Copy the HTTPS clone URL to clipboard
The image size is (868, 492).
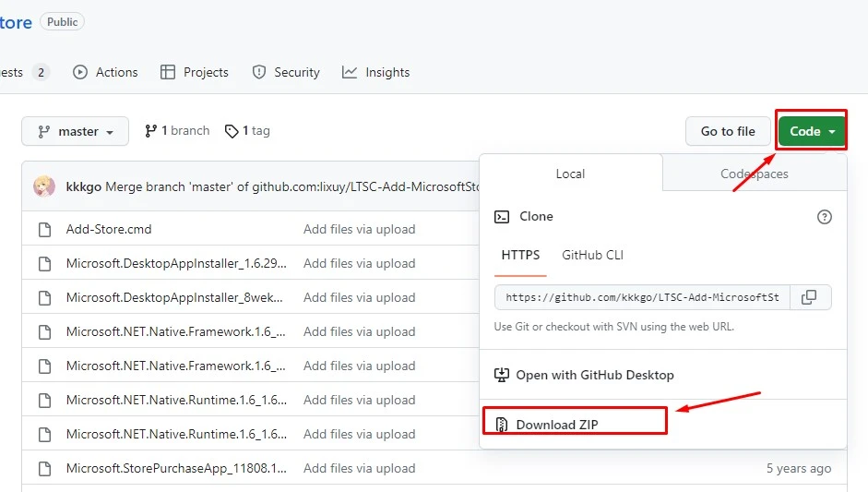pos(809,297)
